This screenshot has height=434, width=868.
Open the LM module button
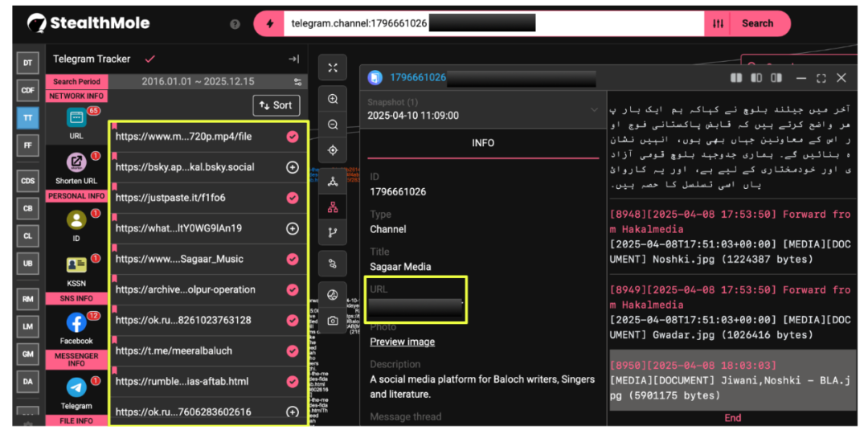click(x=27, y=326)
